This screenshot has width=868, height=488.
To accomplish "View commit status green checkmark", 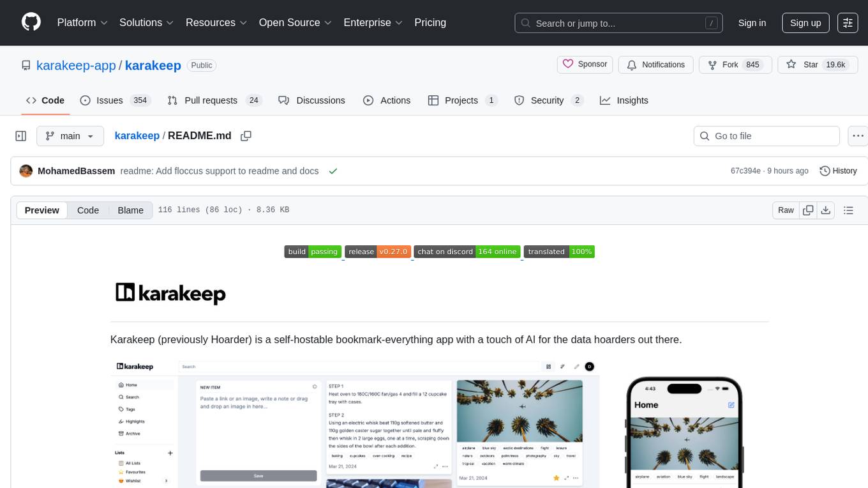I will (333, 171).
